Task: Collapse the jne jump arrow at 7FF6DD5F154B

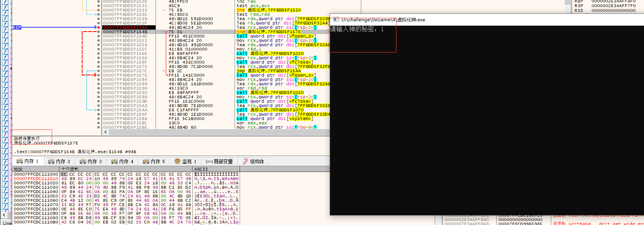Action: coord(164,32)
